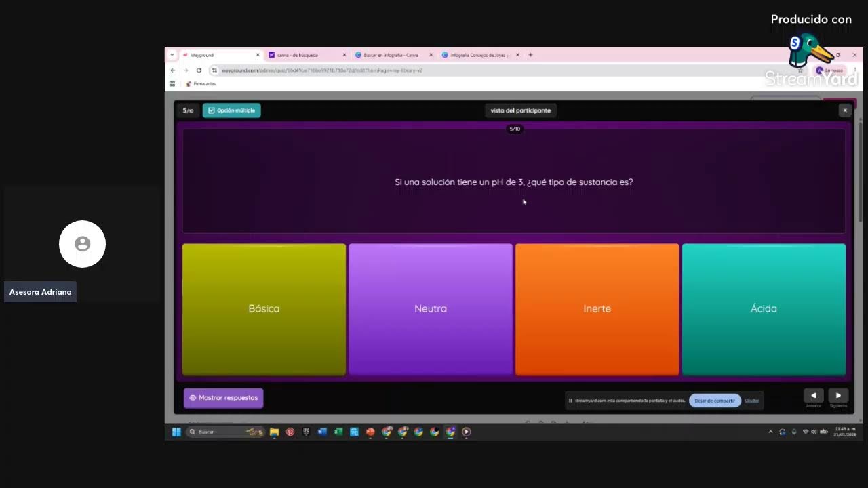Select the orange Inerte answer

[x=597, y=309]
